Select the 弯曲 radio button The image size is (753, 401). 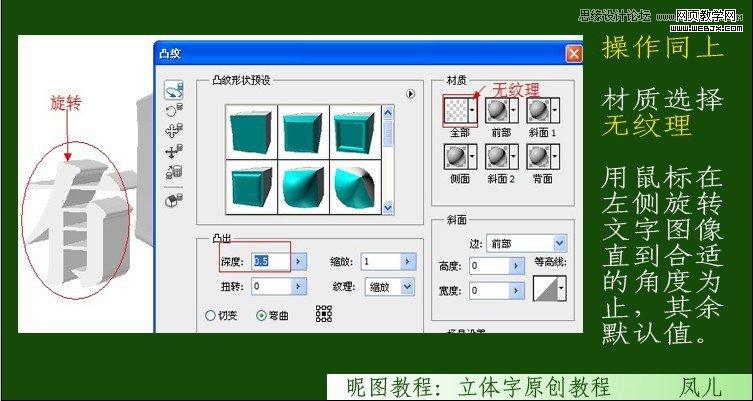click(x=261, y=316)
